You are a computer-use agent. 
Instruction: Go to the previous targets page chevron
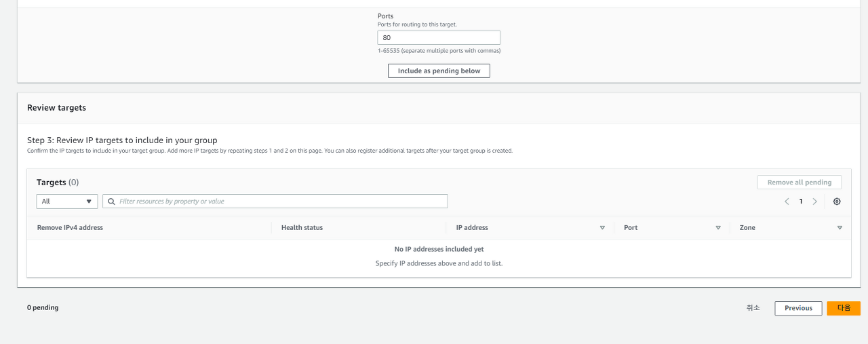coord(787,202)
